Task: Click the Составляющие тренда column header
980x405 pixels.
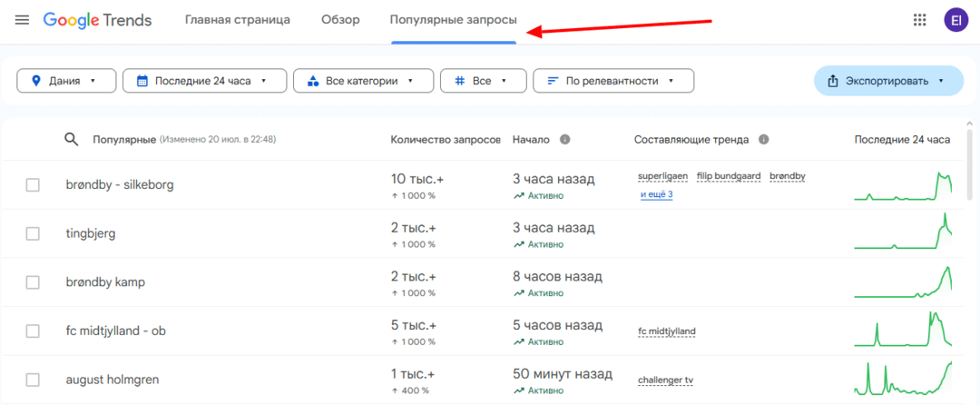Action: (x=691, y=139)
